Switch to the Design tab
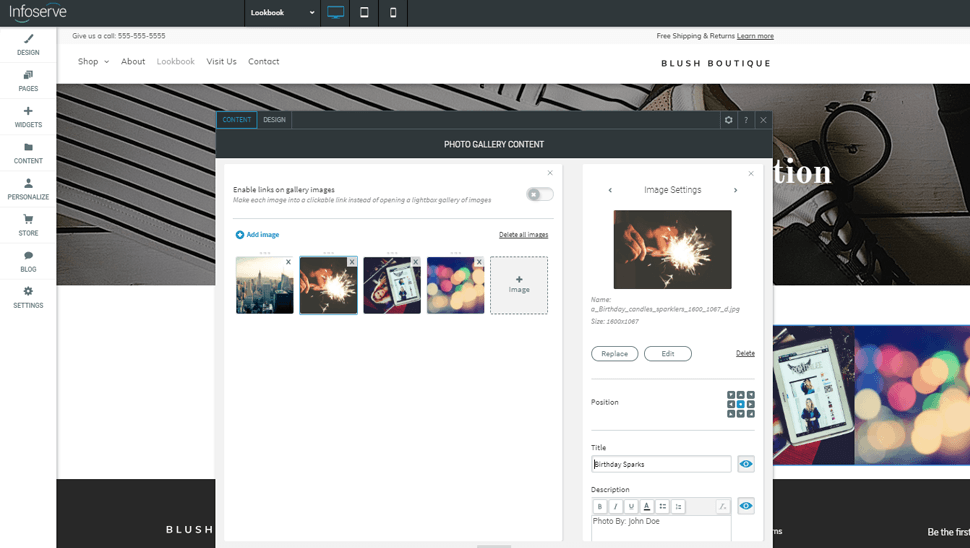 point(274,120)
